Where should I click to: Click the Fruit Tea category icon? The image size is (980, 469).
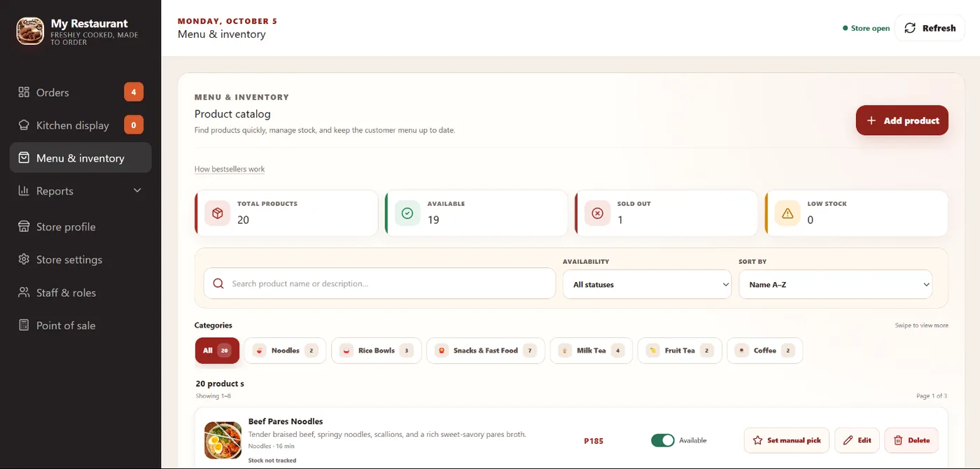(x=653, y=351)
